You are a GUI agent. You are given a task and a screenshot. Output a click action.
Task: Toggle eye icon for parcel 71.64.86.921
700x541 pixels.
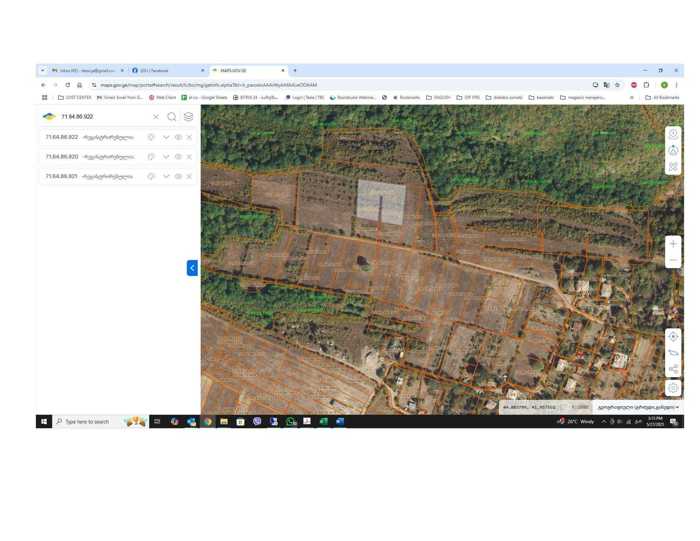coord(178,176)
